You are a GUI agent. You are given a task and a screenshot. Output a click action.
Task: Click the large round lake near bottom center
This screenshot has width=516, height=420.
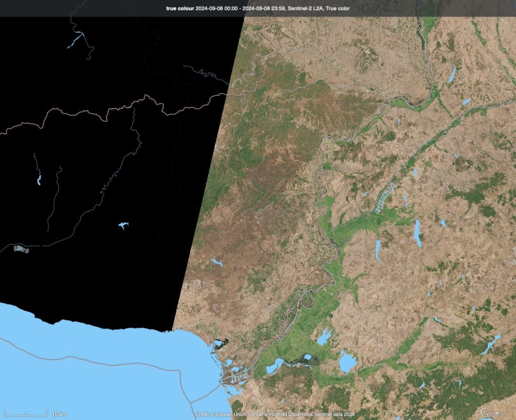347,362
